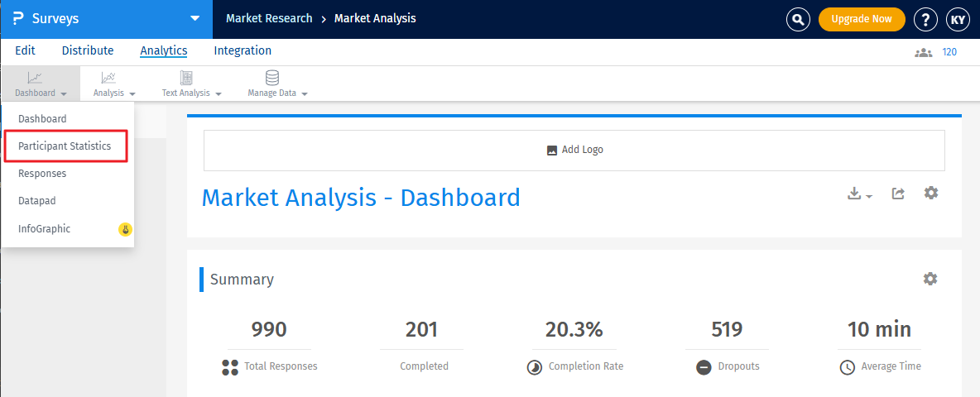Click the 519 dropouts value
The image size is (980, 397).
click(728, 329)
